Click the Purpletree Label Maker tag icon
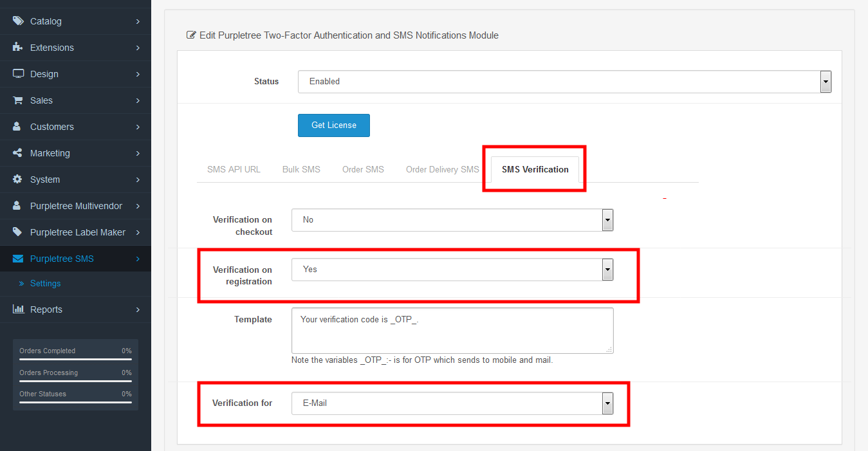The width and height of the screenshot is (868, 451). click(x=17, y=232)
